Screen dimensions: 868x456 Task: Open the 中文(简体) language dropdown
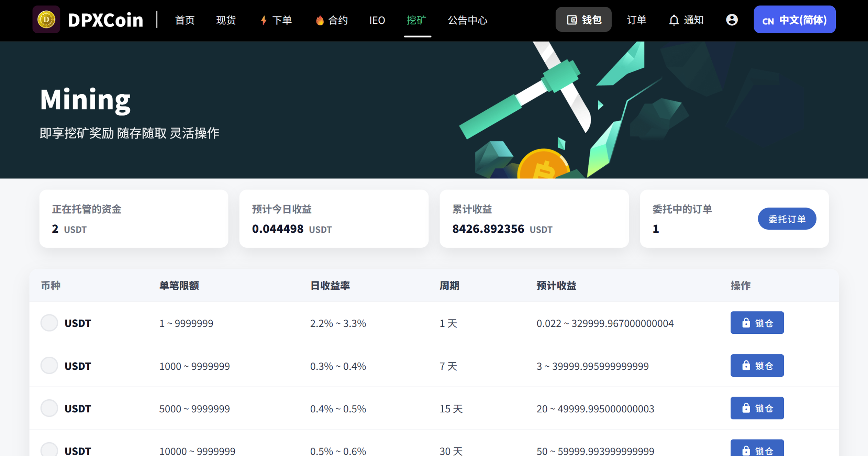click(x=794, y=20)
